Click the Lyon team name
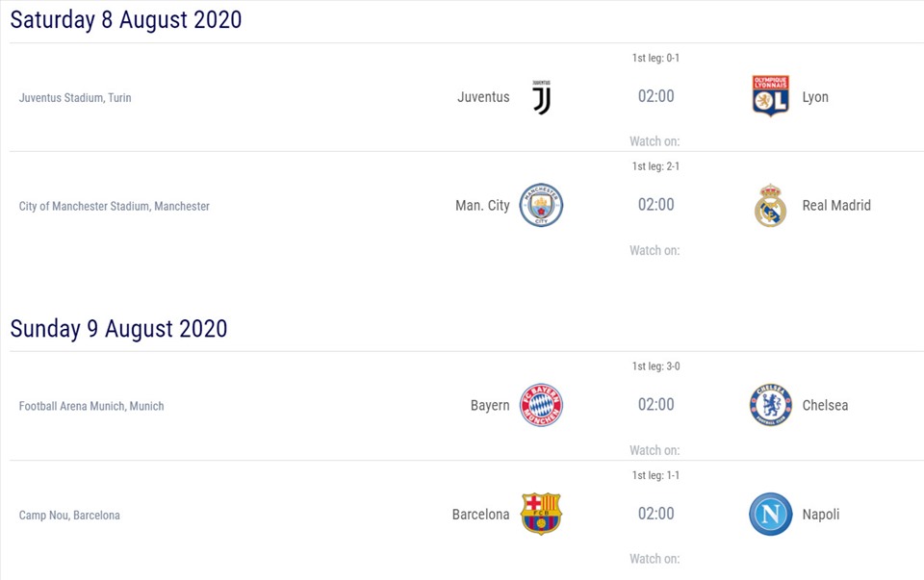This screenshot has height=580, width=924. (815, 97)
